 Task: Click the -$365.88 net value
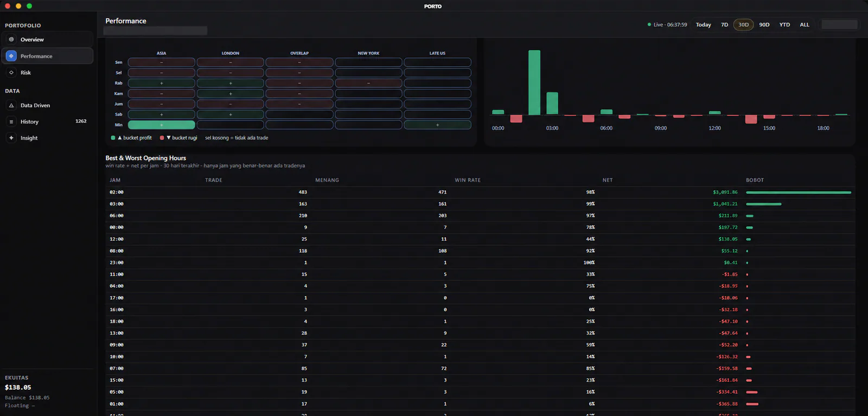[727, 404]
